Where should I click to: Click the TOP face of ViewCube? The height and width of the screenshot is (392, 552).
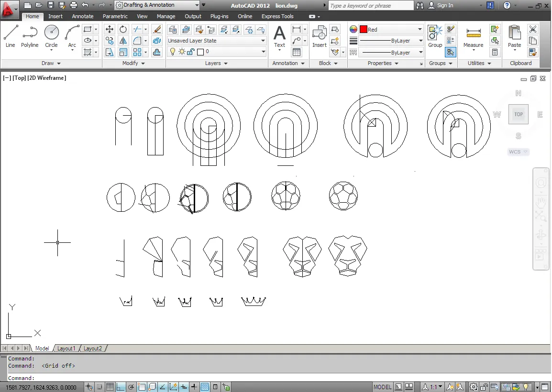tap(518, 114)
